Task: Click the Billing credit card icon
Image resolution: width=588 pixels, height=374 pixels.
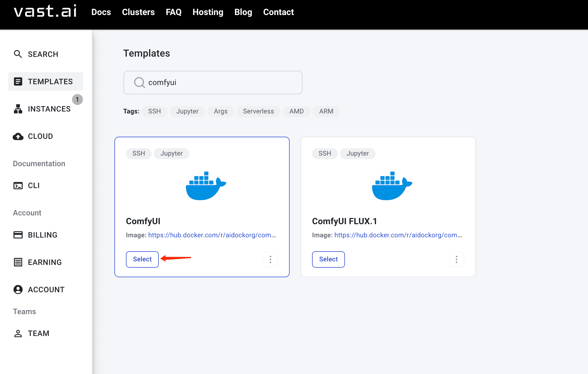Action: tap(18, 235)
